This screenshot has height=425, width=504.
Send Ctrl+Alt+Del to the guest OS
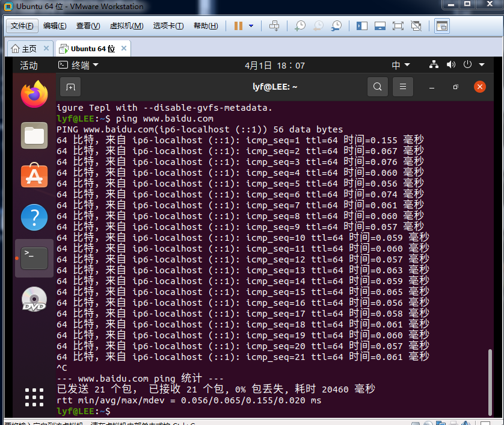pos(274,25)
